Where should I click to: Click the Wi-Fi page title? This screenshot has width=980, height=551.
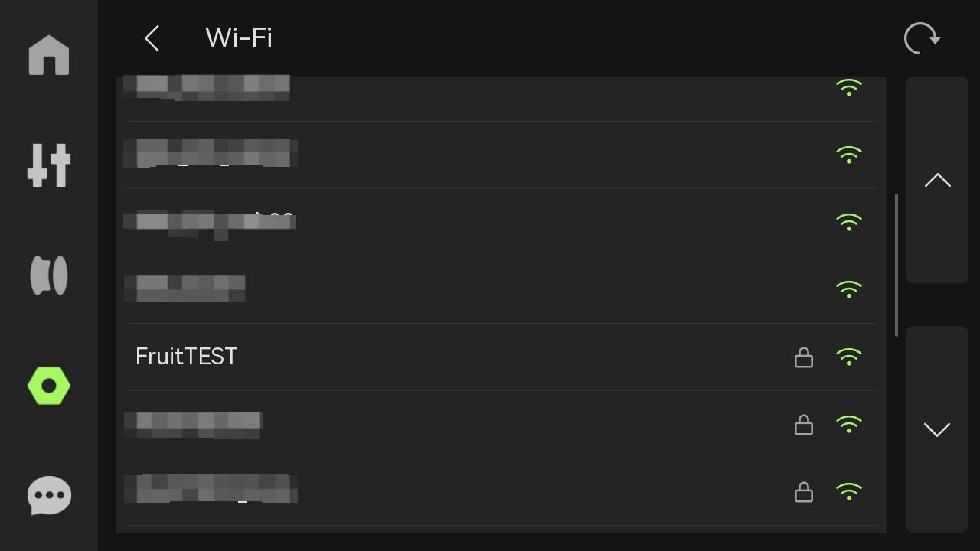click(239, 38)
